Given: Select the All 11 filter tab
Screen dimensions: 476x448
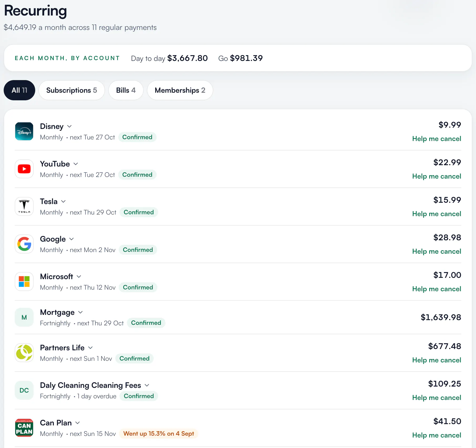Looking at the screenshot, I should coord(19,90).
